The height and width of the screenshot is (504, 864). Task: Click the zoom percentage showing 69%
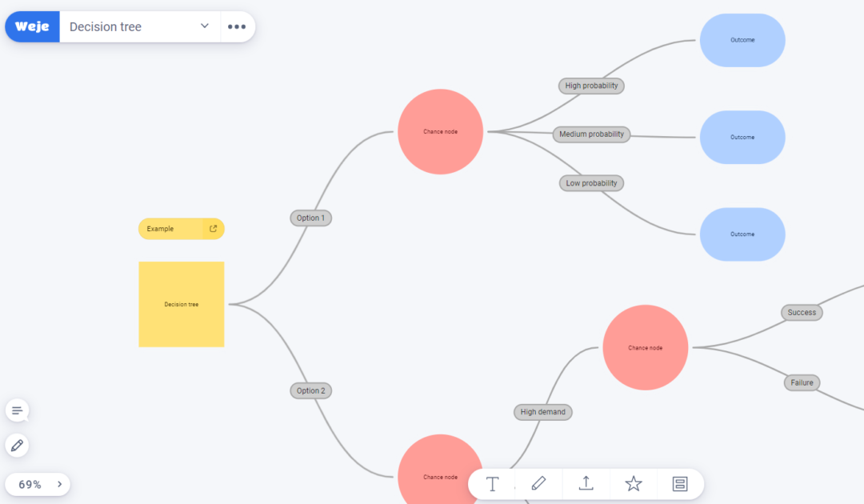pyautogui.click(x=30, y=484)
